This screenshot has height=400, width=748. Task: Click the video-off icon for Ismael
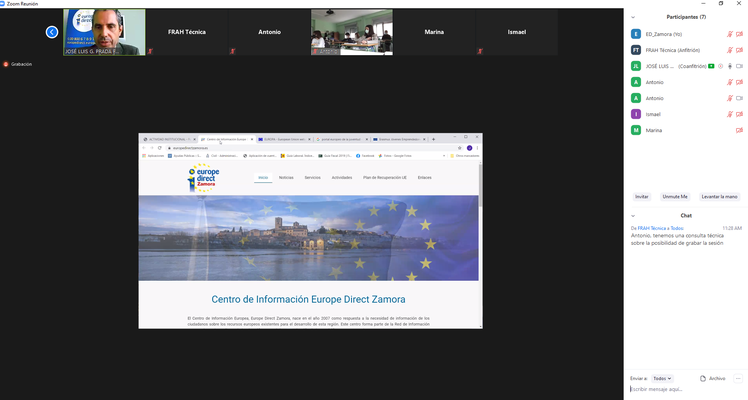point(739,114)
